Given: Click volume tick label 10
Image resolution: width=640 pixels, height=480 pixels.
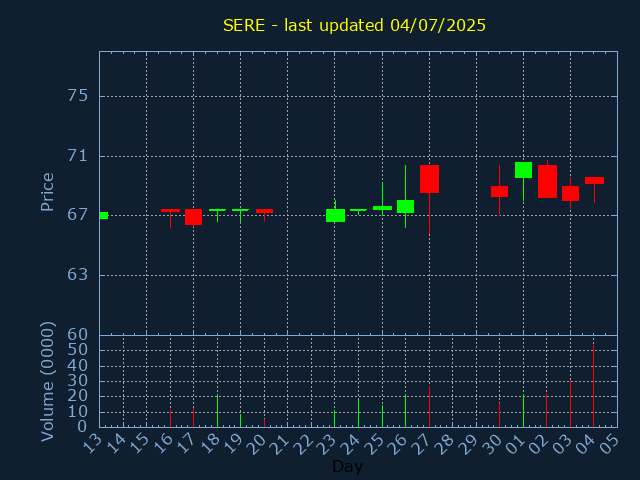Looking at the screenshot, I should click(x=78, y=412).
